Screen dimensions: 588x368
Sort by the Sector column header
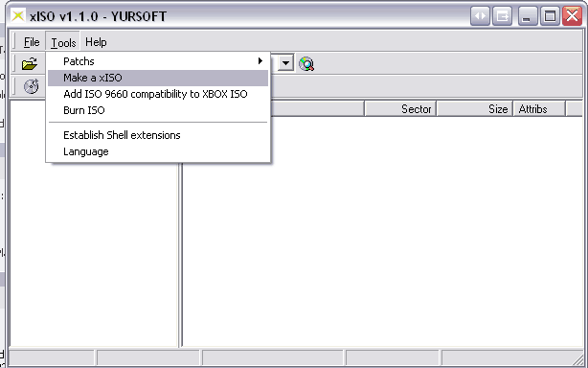pos(400,109)
